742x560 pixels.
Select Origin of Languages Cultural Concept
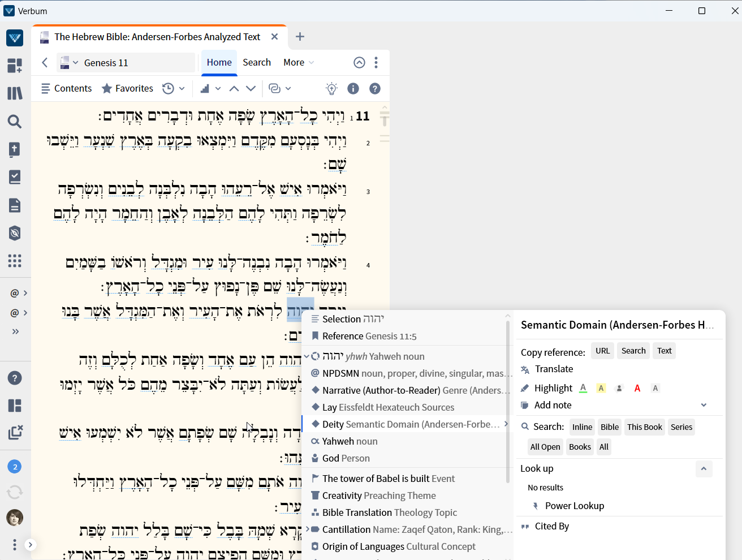(407, 546)
